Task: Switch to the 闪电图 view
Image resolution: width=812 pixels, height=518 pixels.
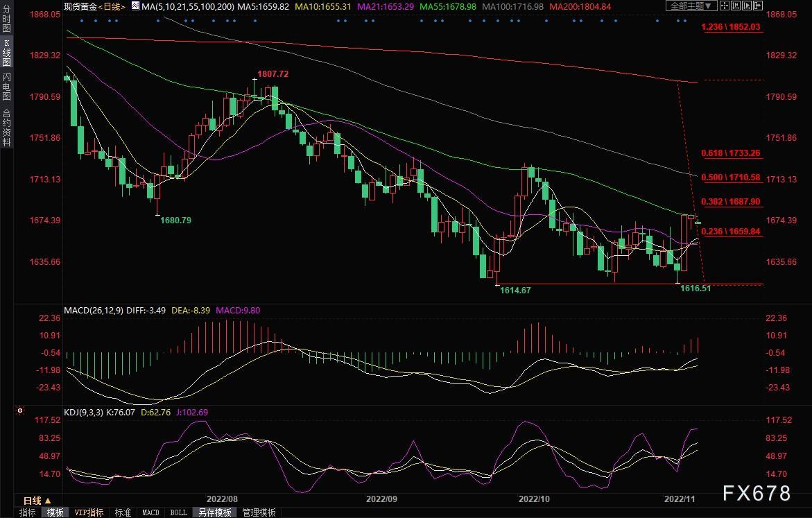Action: [x=6, y=87]
